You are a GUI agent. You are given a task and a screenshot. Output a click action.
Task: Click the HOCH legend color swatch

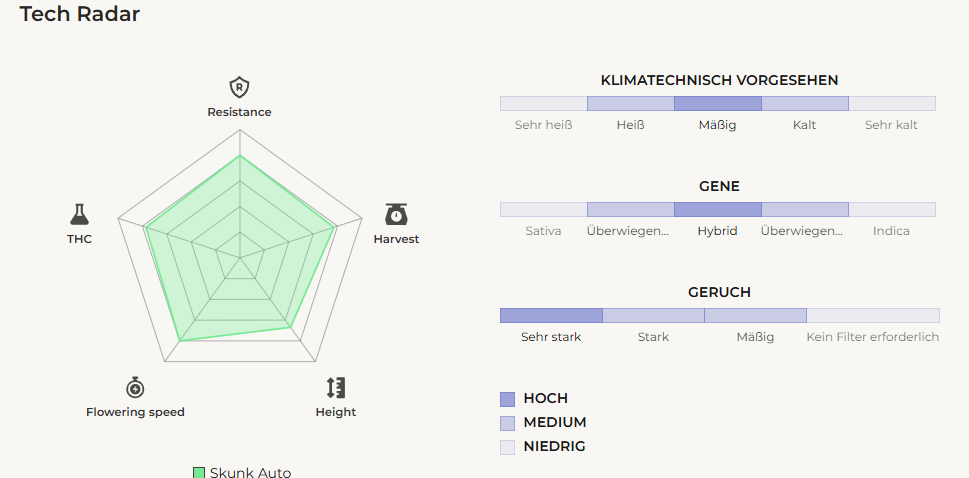click(507, 399)
